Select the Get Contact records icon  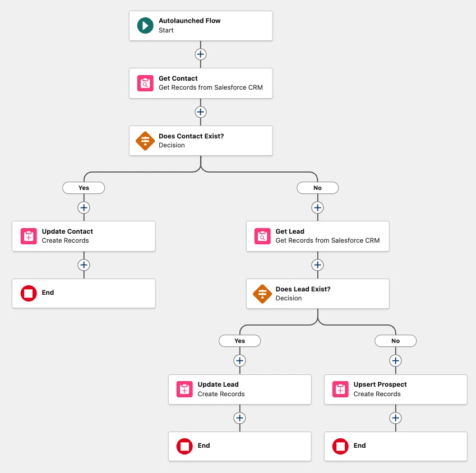pyautogui.click(x=145, y=83)
